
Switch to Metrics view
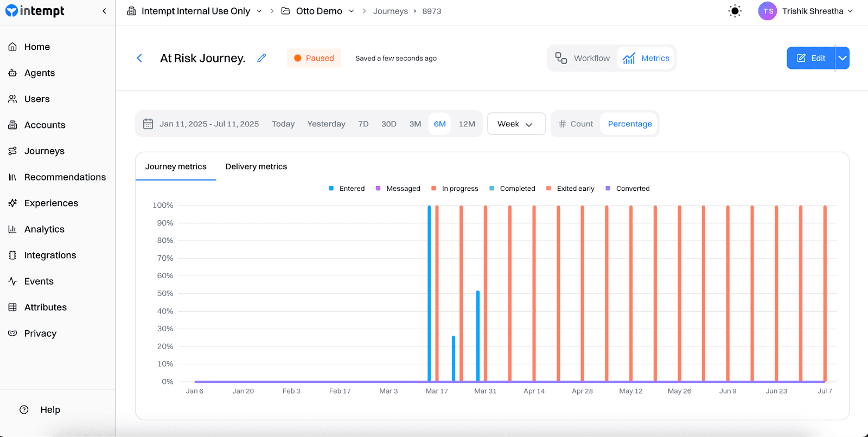tap(646, 58)
